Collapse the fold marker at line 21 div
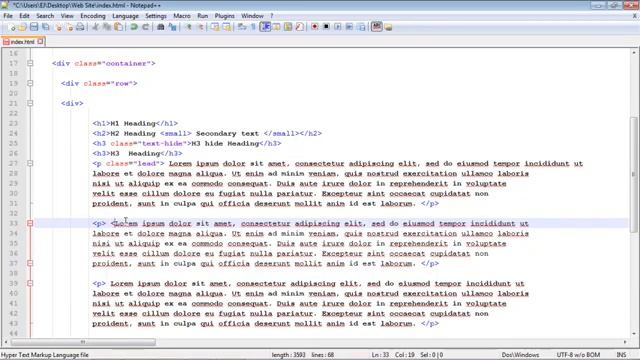 point(30,103)
